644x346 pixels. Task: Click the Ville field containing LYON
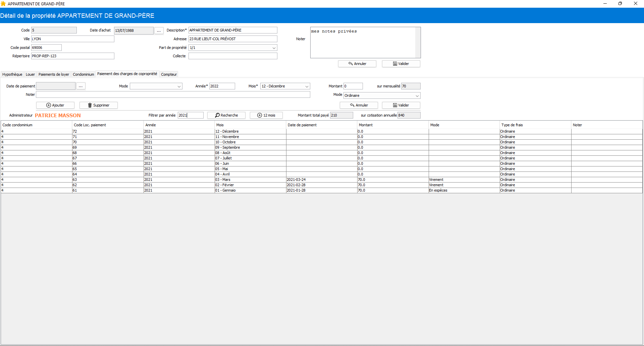coord(73,39)
